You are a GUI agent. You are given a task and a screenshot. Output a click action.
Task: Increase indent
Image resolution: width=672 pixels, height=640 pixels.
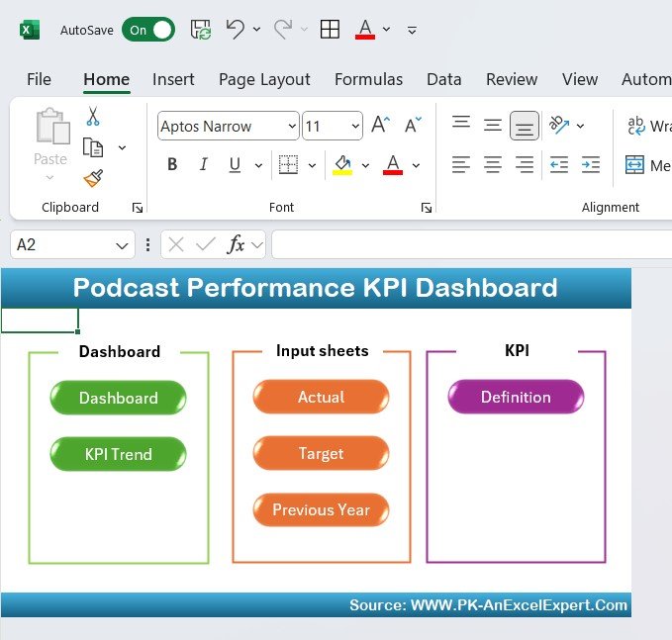coord(591,165)
